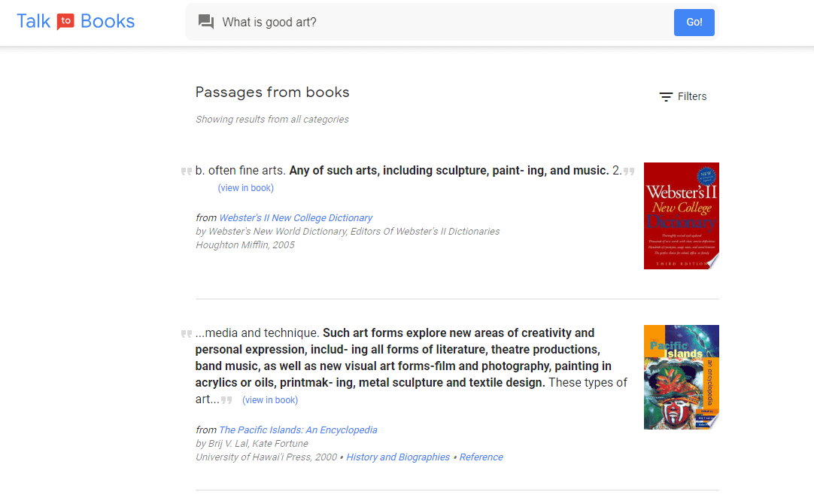Click the closing quote icon after the first passage
The height and width of the screenshot is (504, 814).
[x=630, y=171]
